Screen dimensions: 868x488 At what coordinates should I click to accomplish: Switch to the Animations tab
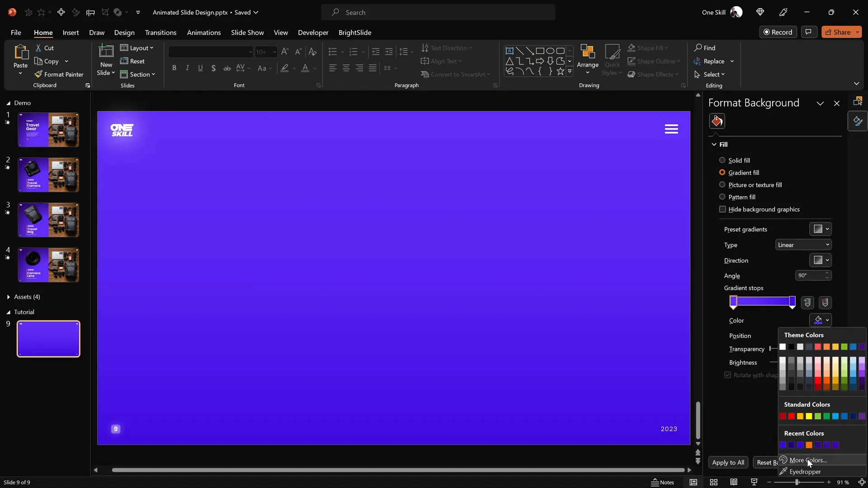[204, 33]
